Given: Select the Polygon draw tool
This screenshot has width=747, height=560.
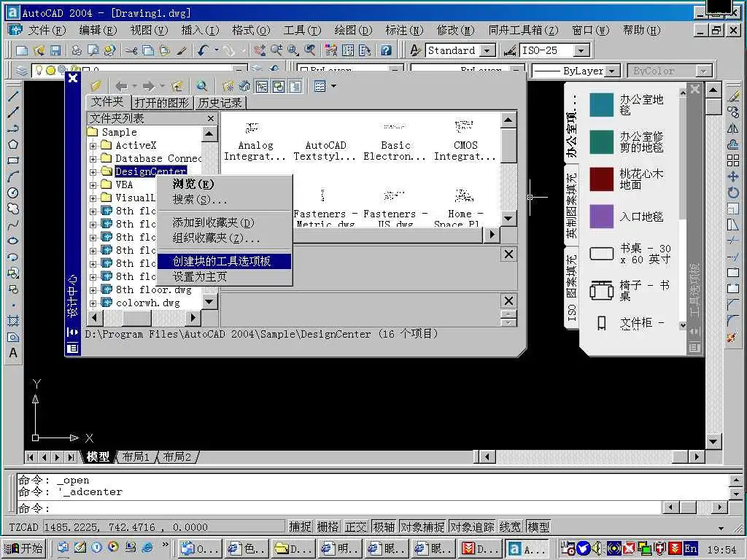Looking at the screenshot, I should click(x=13, y=144).
